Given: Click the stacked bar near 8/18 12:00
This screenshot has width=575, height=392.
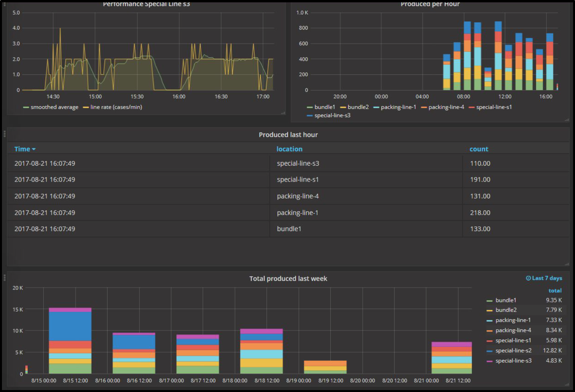Looking at the screenshot, I should click(261, 351).
